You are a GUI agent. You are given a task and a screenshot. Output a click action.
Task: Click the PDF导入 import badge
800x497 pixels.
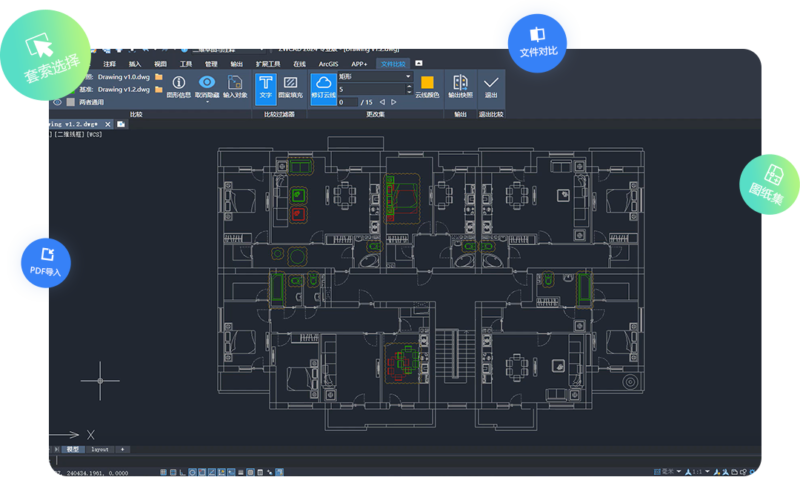(x=45, y=263)
